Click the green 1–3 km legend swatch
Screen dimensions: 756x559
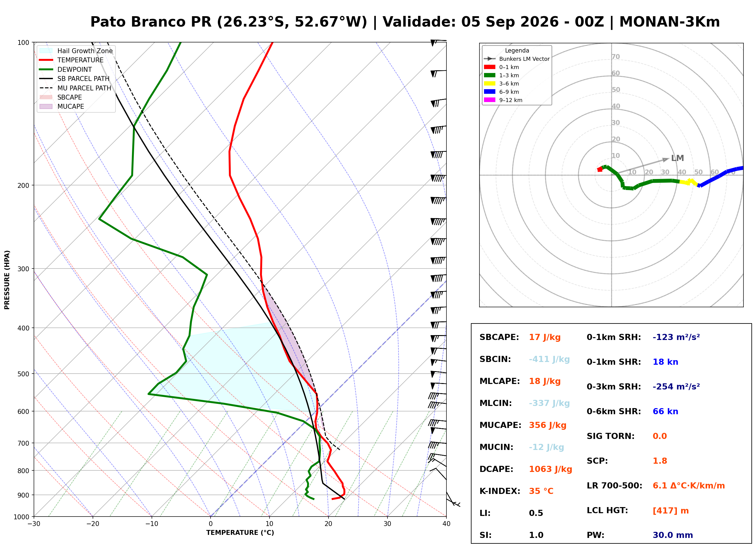point(490,75)
